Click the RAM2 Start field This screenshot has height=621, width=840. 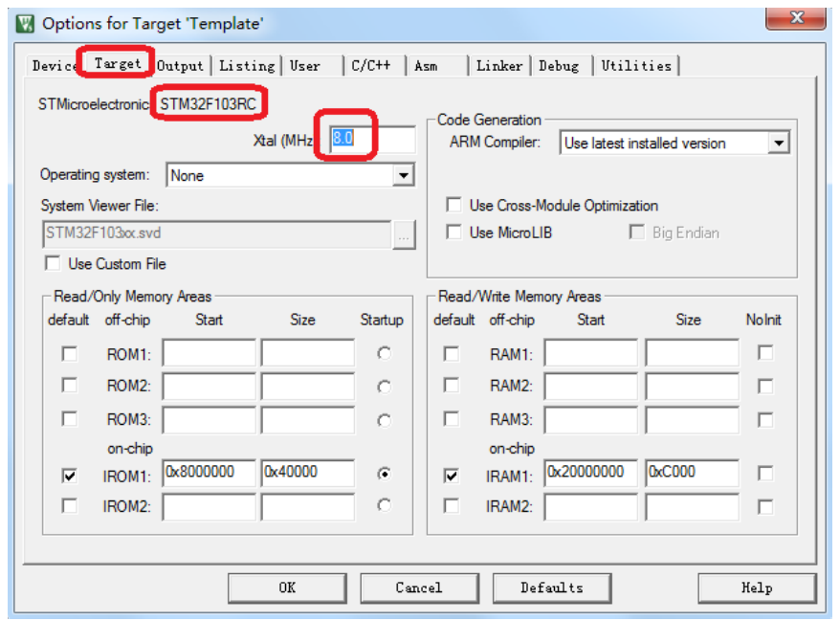(591, 386)
